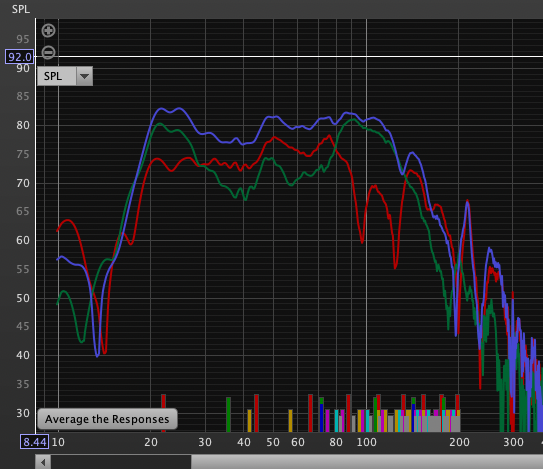Open the SPL axis dropdown arrow
The height and width of the screenshot is (469, 543).
(x=84, y=76)
